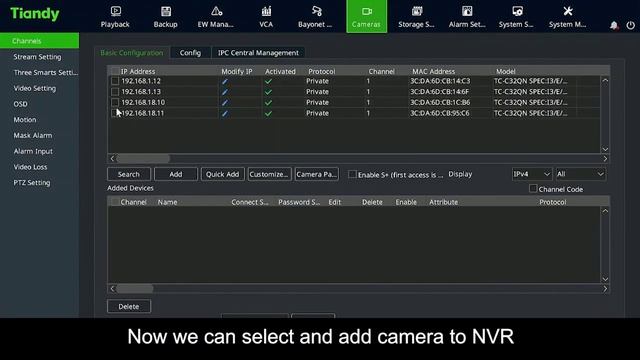Viewport: 640px width, 360px height.
Task: Open PTZ Setting in sidebar
Action: pyautogui.click(x=32, y=183)
